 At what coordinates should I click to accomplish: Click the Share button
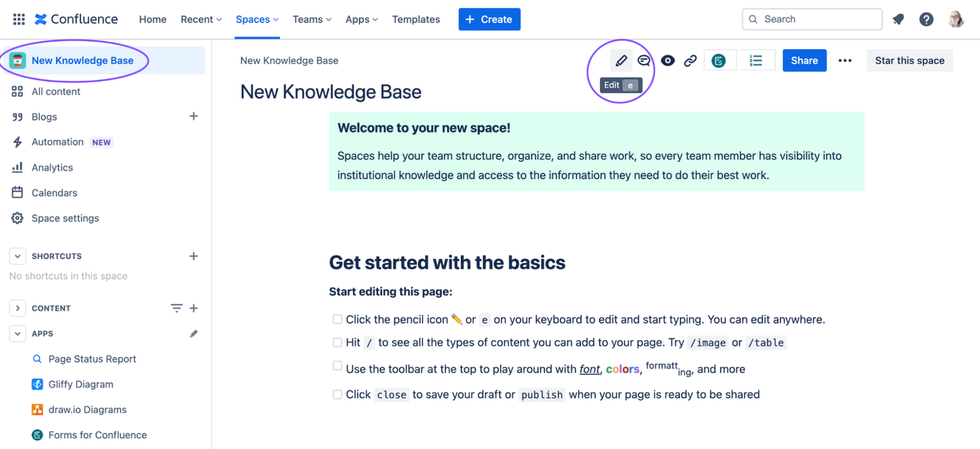804,61
